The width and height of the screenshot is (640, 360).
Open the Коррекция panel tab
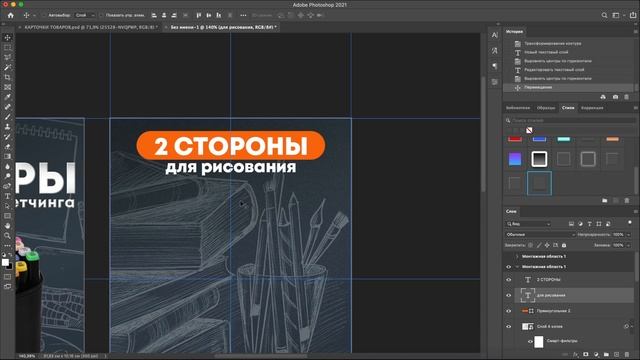pyautogui.click(x=592, y=108)
